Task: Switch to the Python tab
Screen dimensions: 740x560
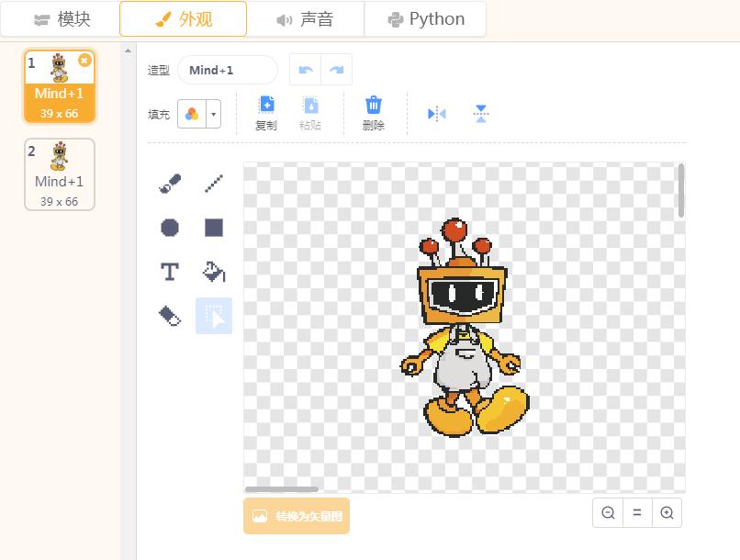Action: pos(425,19)
